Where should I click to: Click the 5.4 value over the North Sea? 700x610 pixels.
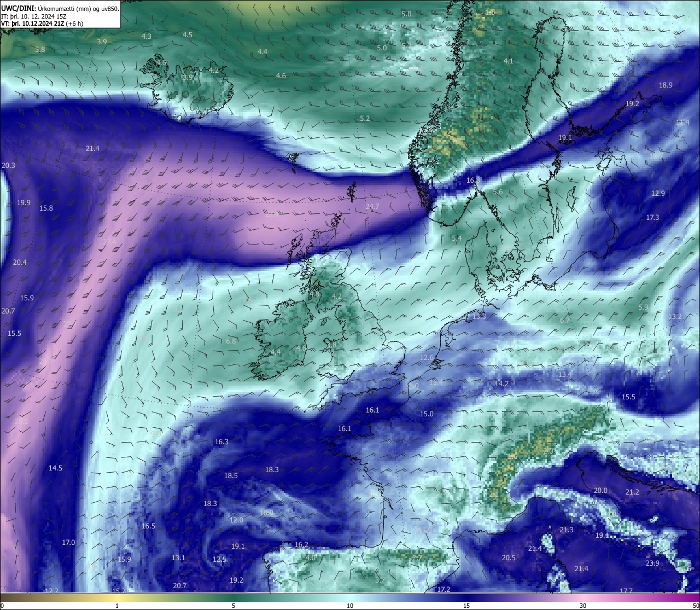457,239
